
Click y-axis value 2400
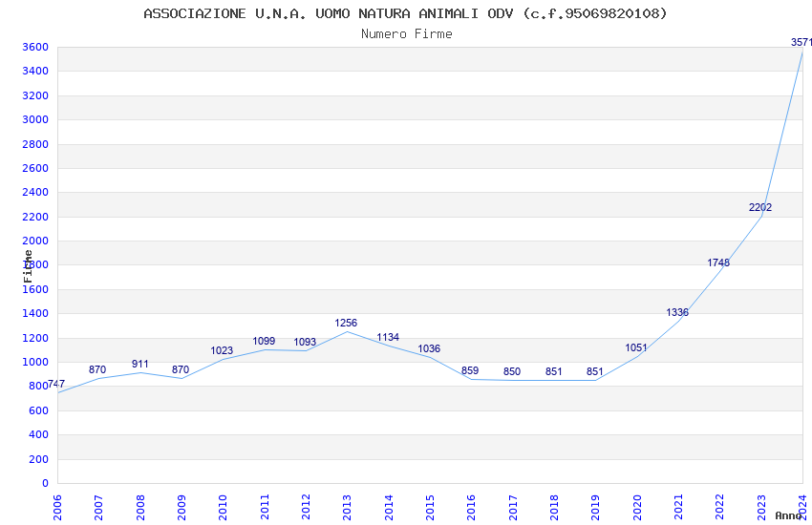[35, 192]
